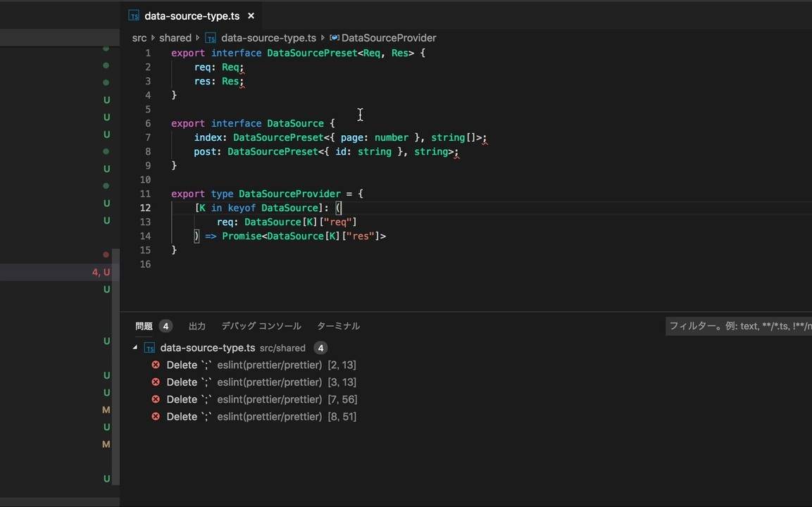Click line number 11 in the editor gutter
Viewport: 812px width, 507px height.
pyautogui.click(x=146, y=194)
